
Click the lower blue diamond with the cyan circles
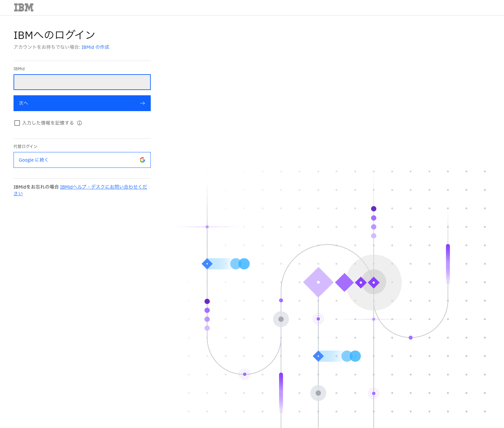318,356
